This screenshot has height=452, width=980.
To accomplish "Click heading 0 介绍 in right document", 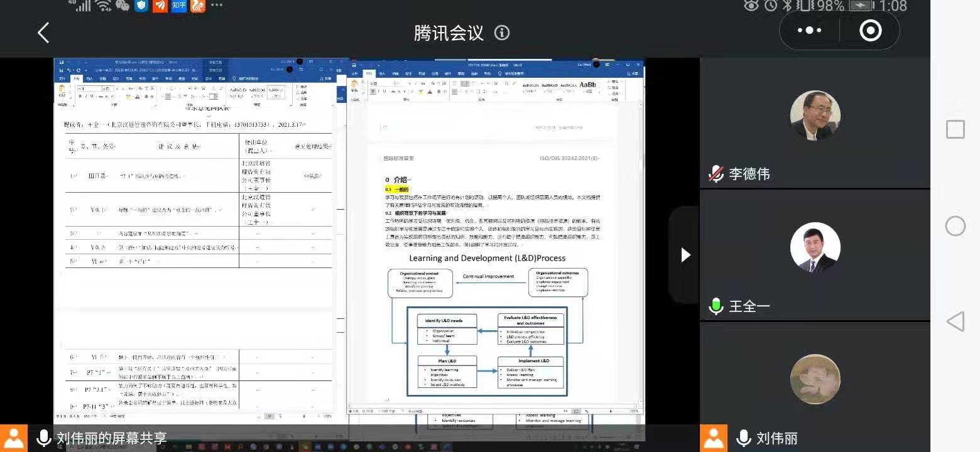I will 397,180.
